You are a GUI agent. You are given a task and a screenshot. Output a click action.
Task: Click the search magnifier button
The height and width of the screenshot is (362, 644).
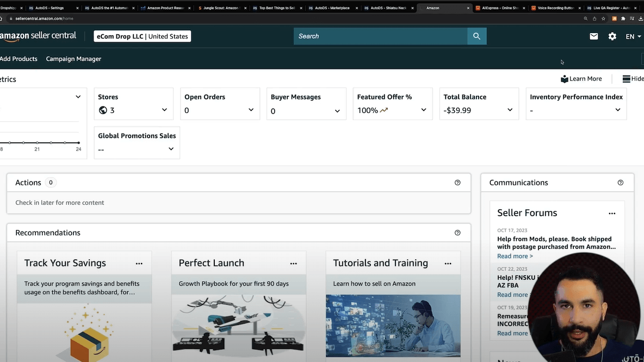click(476, 36)
